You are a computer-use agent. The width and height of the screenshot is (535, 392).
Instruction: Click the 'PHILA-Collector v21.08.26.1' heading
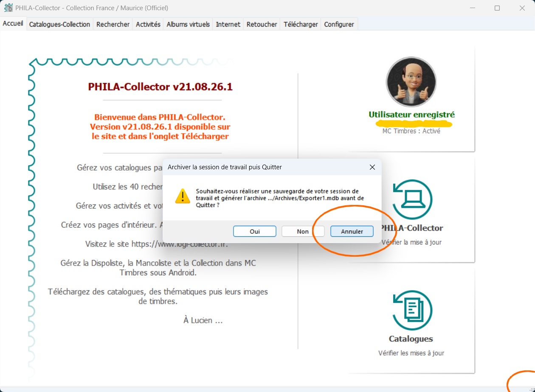tap(160, 87)
